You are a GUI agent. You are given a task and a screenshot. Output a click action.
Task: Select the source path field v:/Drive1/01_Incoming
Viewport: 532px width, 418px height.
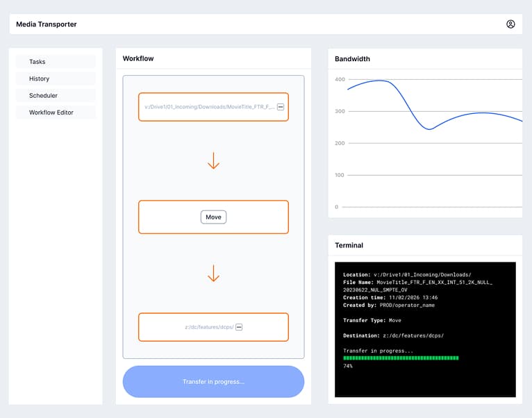(x=213, y=107)
